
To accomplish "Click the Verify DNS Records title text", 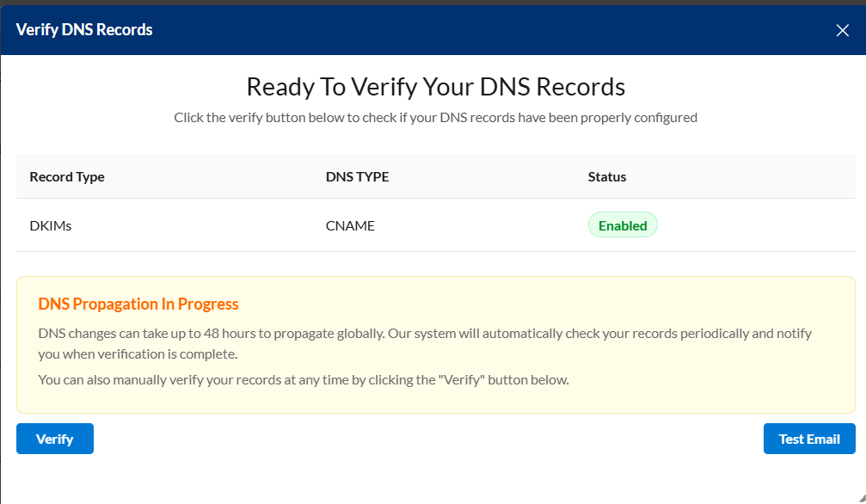I will (84, 30).
